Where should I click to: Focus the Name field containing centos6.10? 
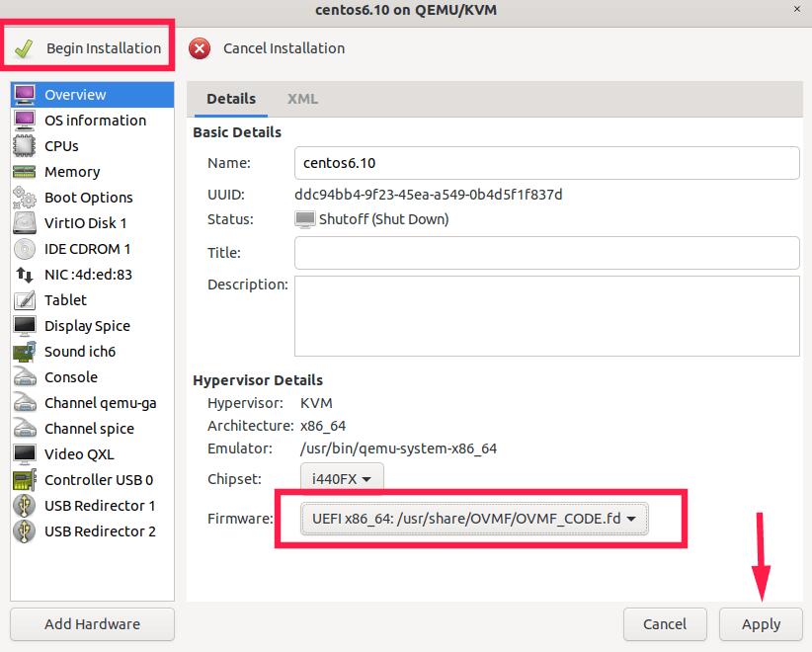547,163
